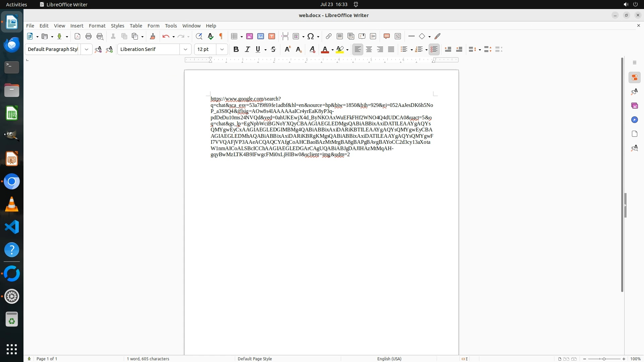644x362 pixels.
Task: Click English (USA) language in status bar
Action: point(389,359)
